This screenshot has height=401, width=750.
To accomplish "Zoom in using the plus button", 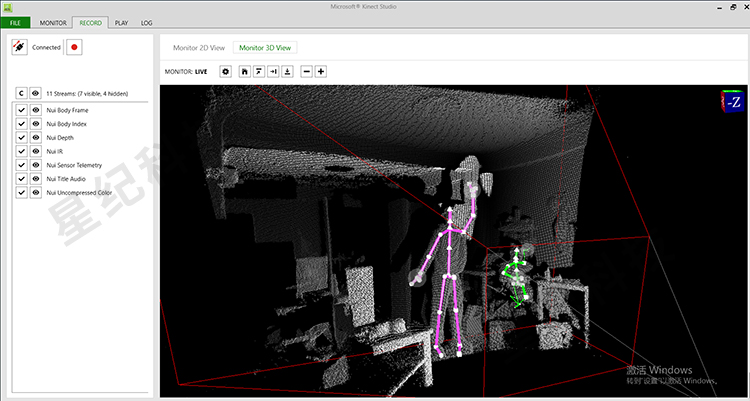I will tap(321, 71).
